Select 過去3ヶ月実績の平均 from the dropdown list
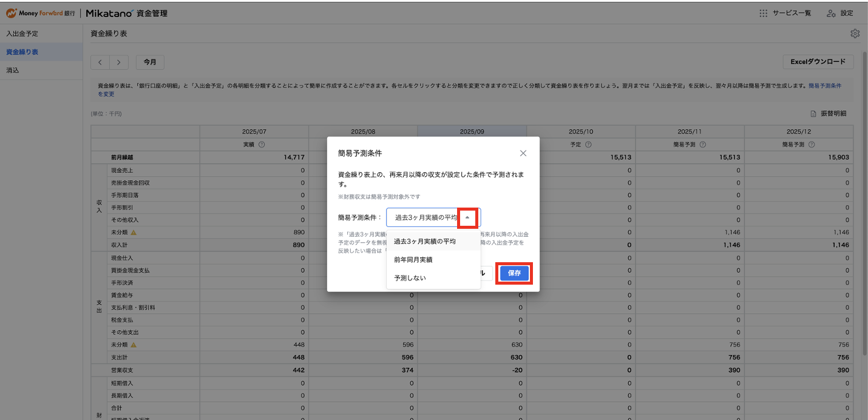Viewport: 868px width, 420px height. click(x=433, y=241)
